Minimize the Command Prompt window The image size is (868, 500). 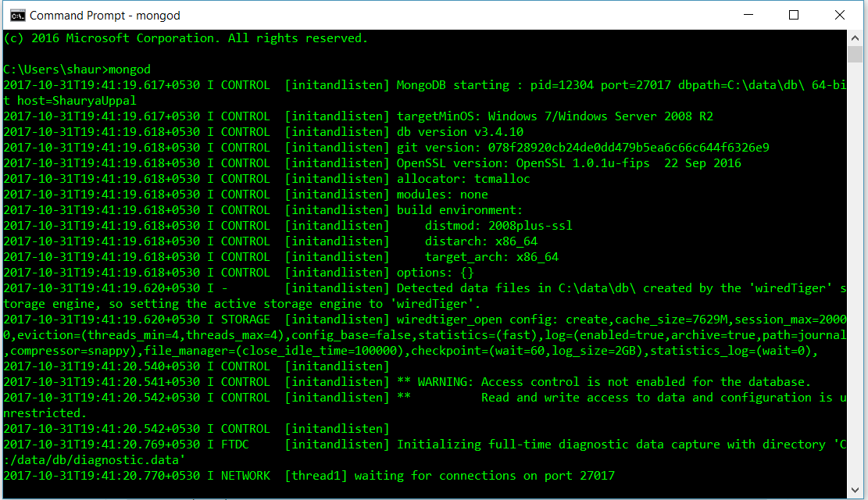click(x=748, y=15)
